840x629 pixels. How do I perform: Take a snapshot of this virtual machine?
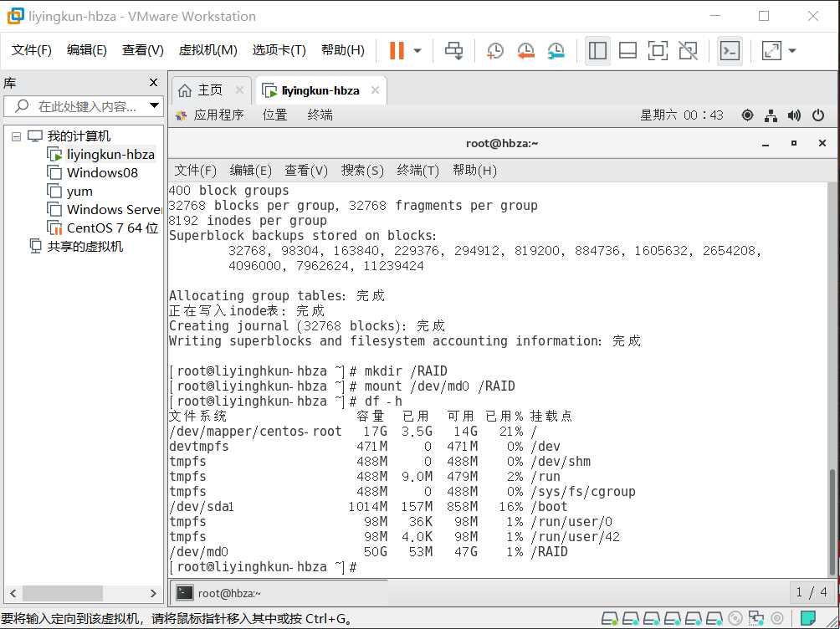pyautogui.click(x=495, y=51)
